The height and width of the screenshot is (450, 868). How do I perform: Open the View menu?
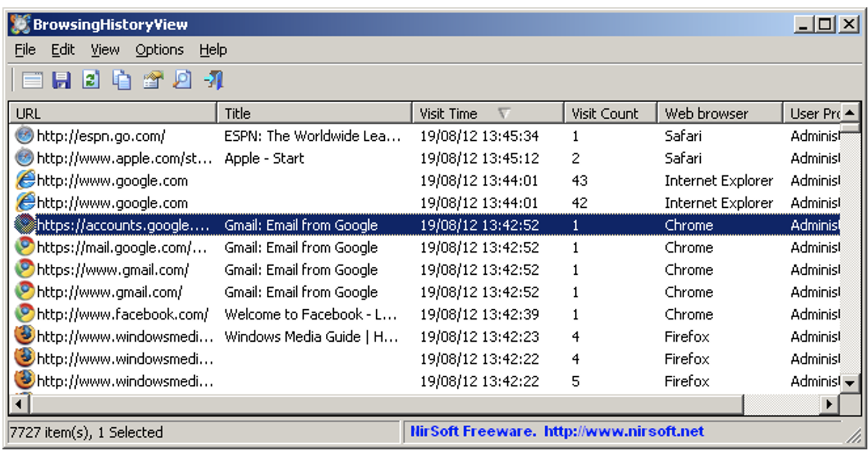pyautogui.click(x=105, y=50)
